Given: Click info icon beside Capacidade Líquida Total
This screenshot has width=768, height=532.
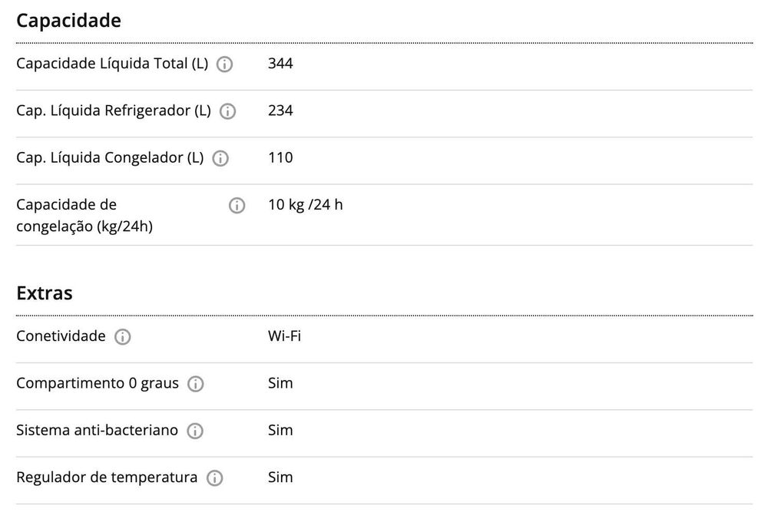Looking at the screenshot, I should (x=225, y=64).
